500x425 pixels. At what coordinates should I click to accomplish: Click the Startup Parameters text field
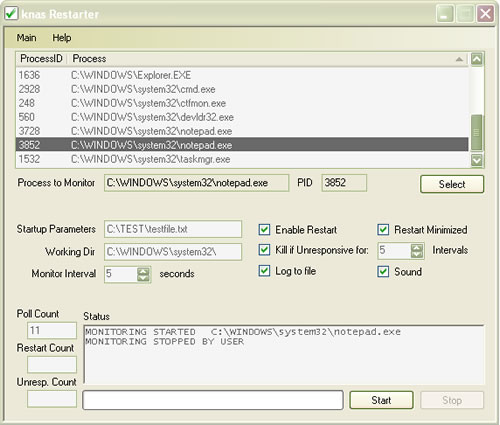(173, 229)
